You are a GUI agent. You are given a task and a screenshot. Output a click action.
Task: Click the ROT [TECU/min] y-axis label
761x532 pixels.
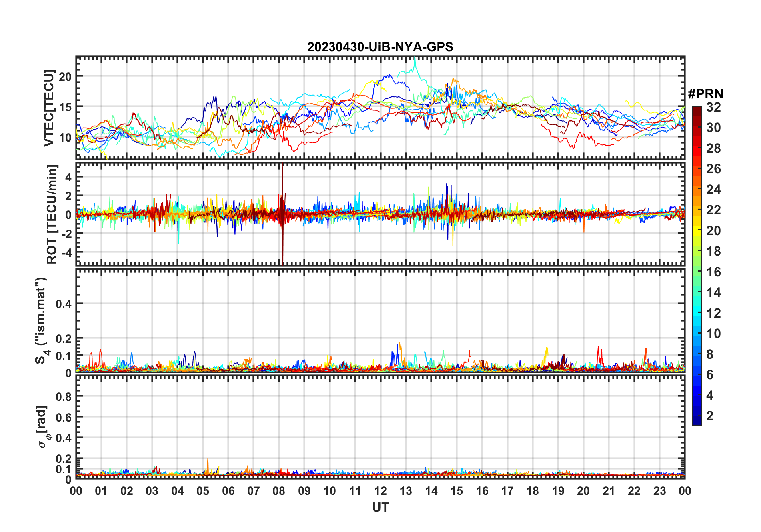pyautogui.click(x=52, y=214)
